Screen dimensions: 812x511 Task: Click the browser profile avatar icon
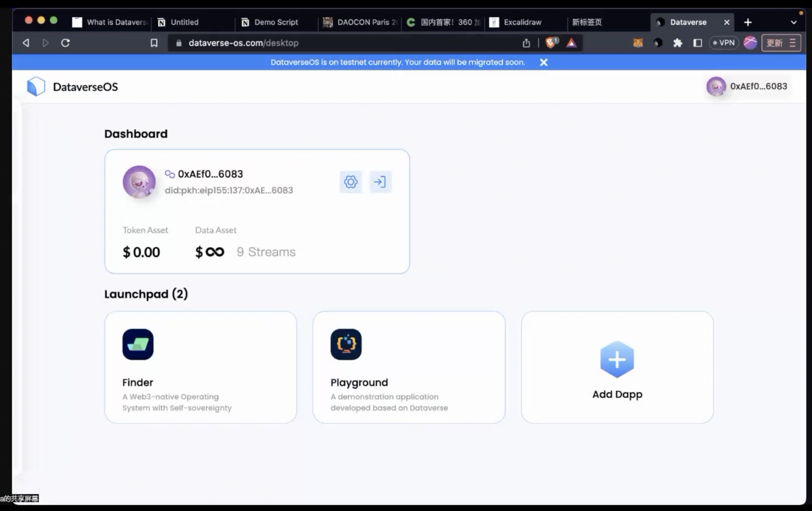pyautogui.click(x=750, y=43)
